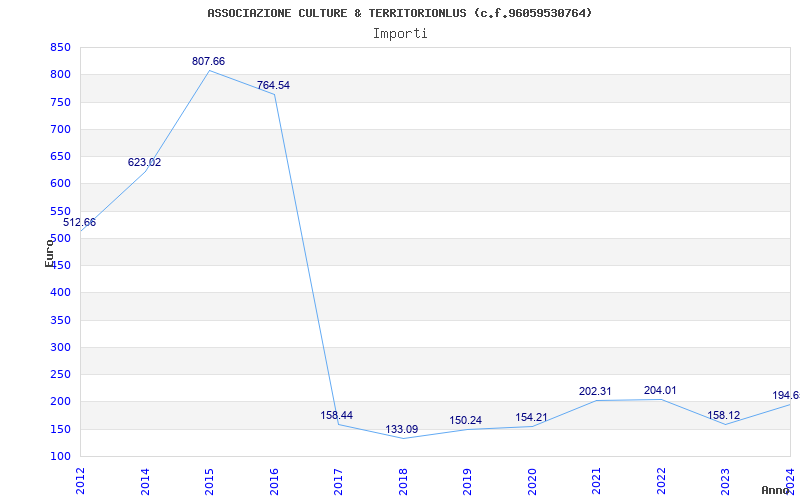Screen dimensions: 800x500
Task: Select the 202.31 data label
Action: click(595, 391)
